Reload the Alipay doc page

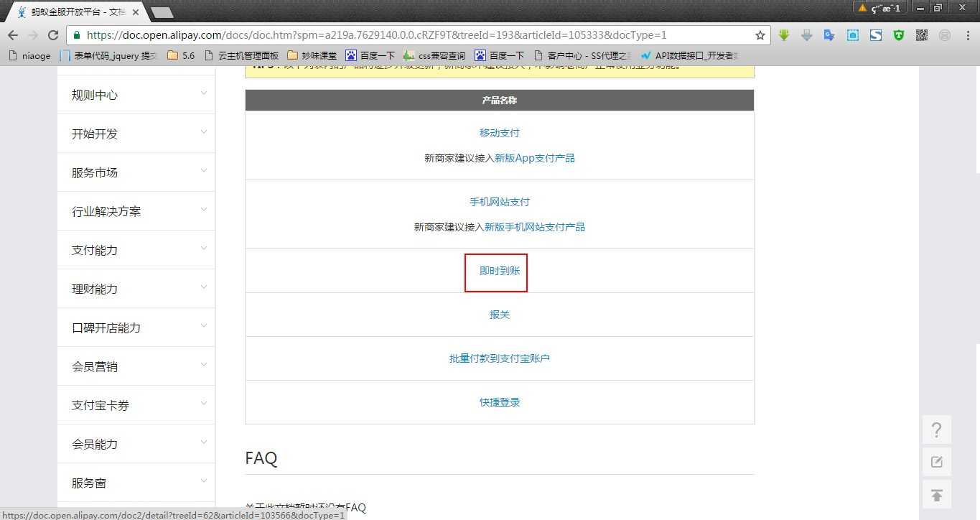[53, 35]
